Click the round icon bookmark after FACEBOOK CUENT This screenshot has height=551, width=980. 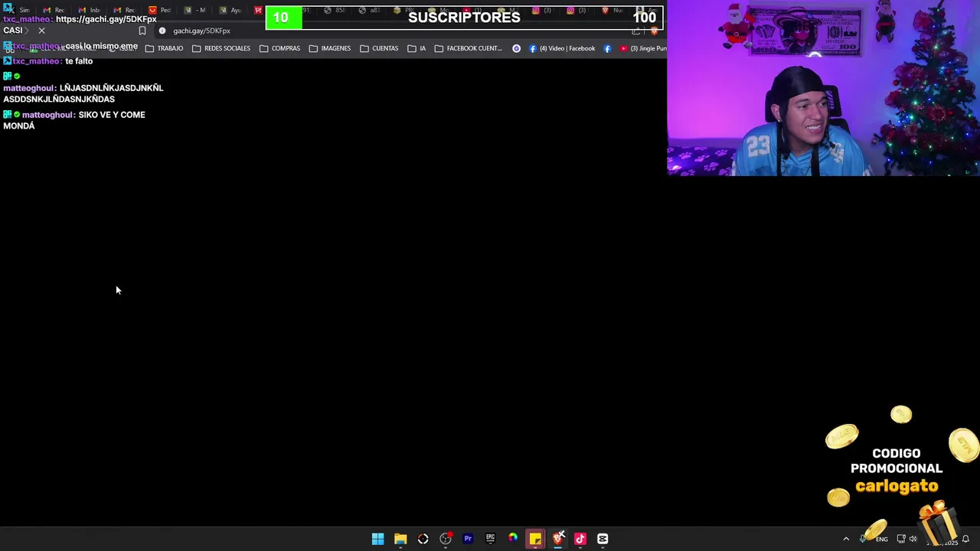[x=516, y=48]
